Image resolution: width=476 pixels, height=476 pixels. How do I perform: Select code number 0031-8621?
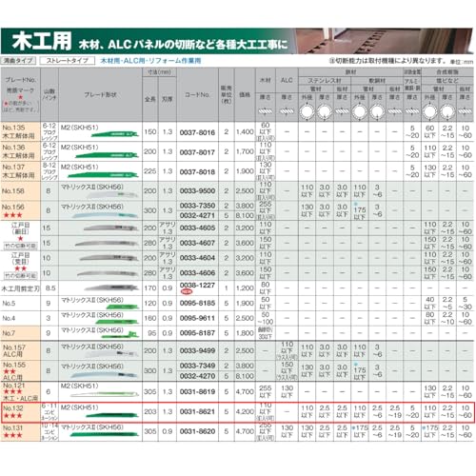197,411
